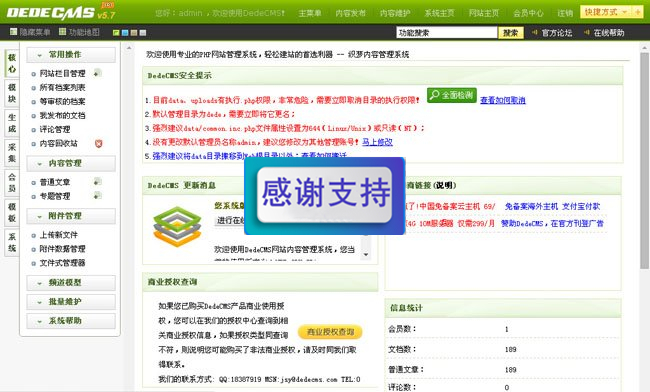Switch to the 模块 side tab
The height and width of the screenshot is (392, 650).
click(x=12, y=93)
